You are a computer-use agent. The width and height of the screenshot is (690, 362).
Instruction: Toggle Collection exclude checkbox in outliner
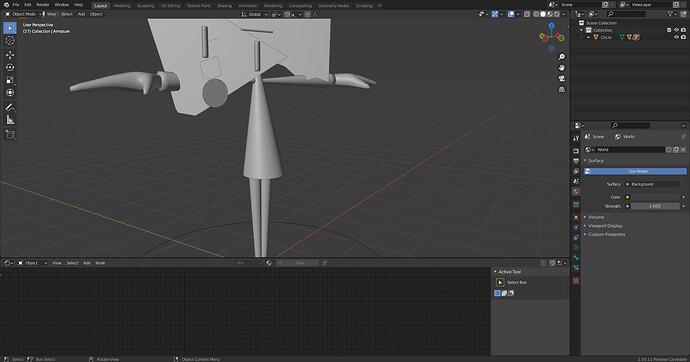[x=669, y=30]
